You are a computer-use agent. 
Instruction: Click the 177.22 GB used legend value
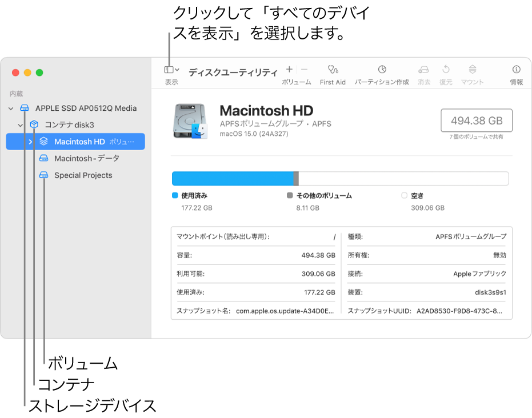pyautogui.click(x=197, y=208)
